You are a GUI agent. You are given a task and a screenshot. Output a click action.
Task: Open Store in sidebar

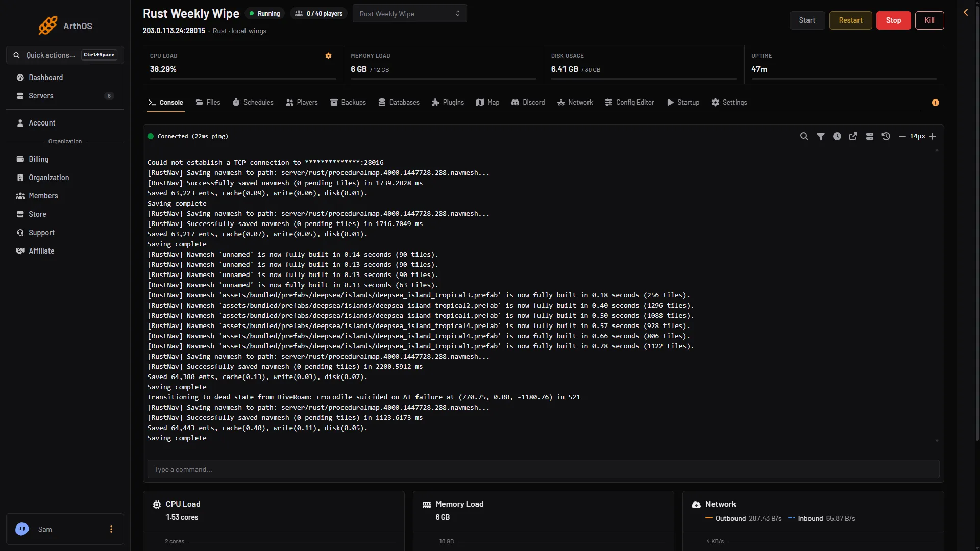point(65,214)
